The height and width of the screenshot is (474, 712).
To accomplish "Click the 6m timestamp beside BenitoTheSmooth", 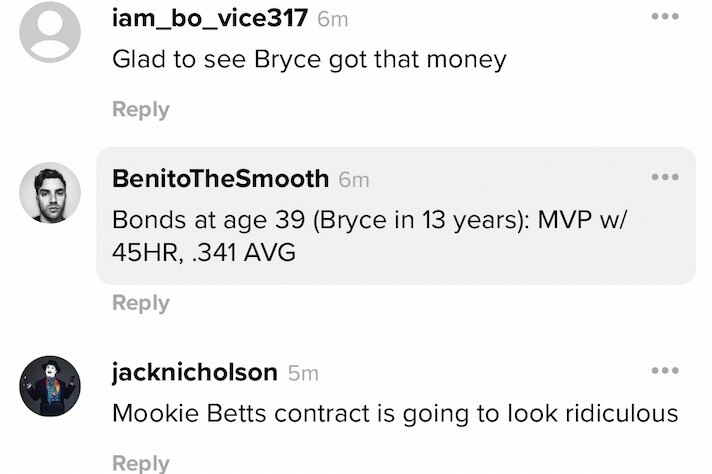I will (x=354, y=180).
